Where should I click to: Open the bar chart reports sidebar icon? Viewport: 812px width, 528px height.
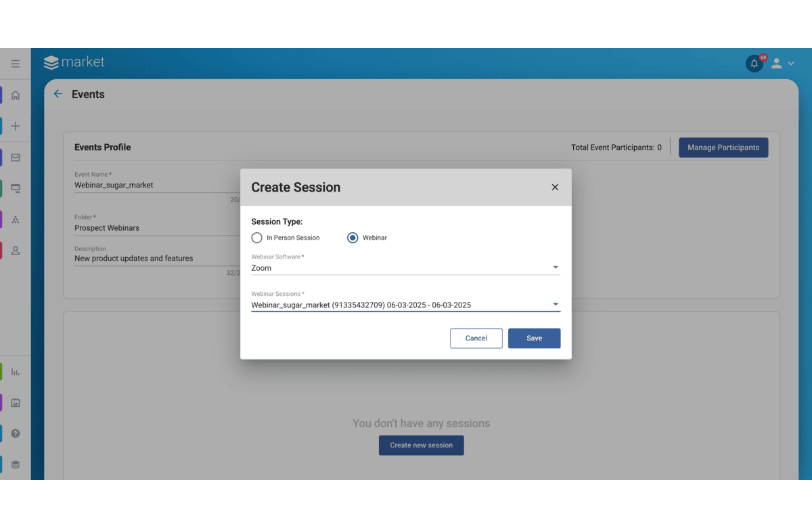[x=16, y=372]
